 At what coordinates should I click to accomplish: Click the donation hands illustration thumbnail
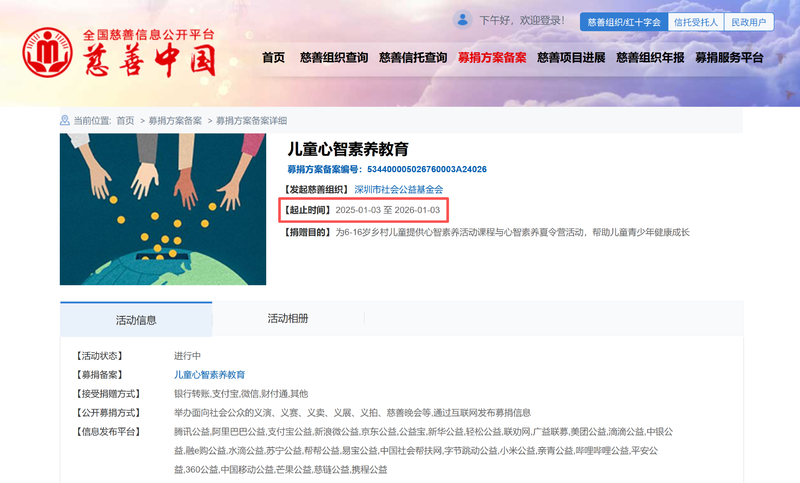click(163, 209)
